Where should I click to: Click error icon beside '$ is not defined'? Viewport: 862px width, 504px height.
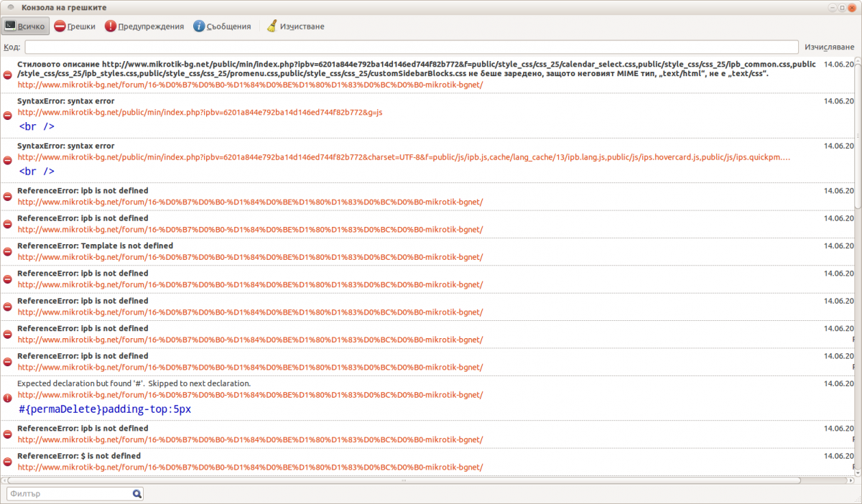(x=8, y=462)
